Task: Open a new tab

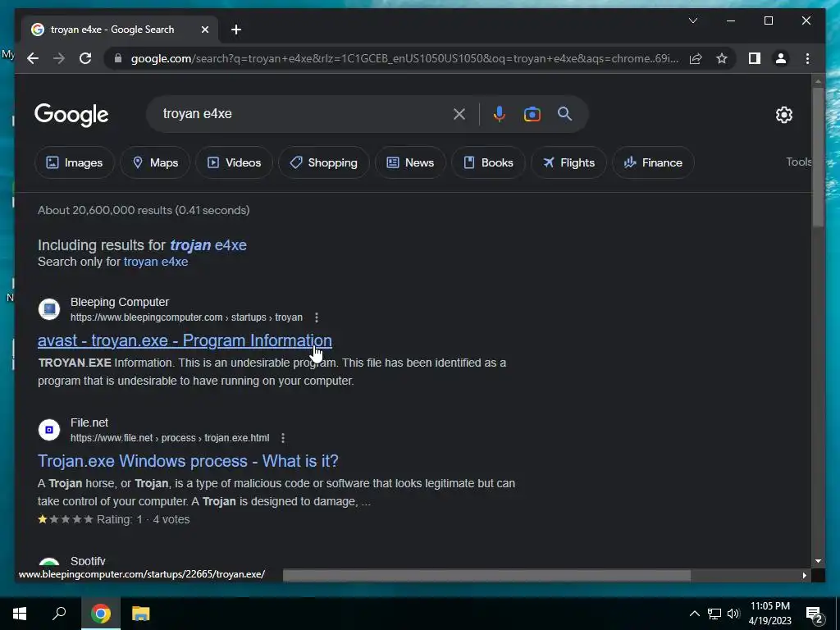Action: 236,30
